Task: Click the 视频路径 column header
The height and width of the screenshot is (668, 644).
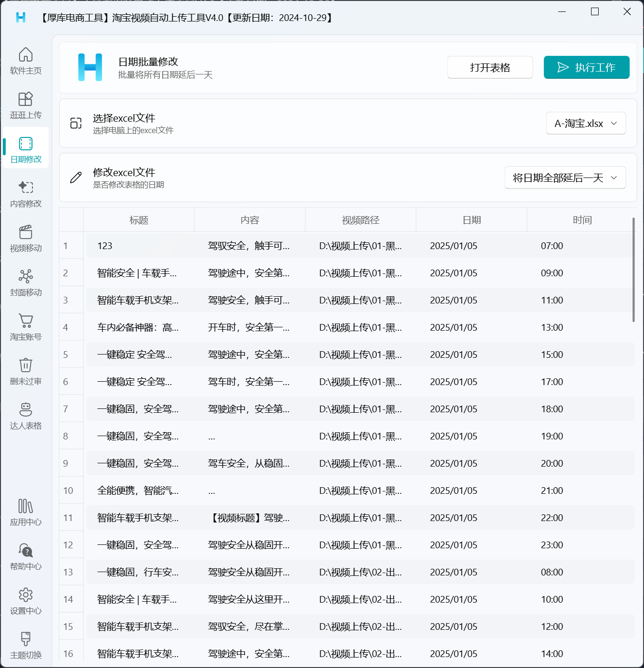Action: tap(361, 220)
